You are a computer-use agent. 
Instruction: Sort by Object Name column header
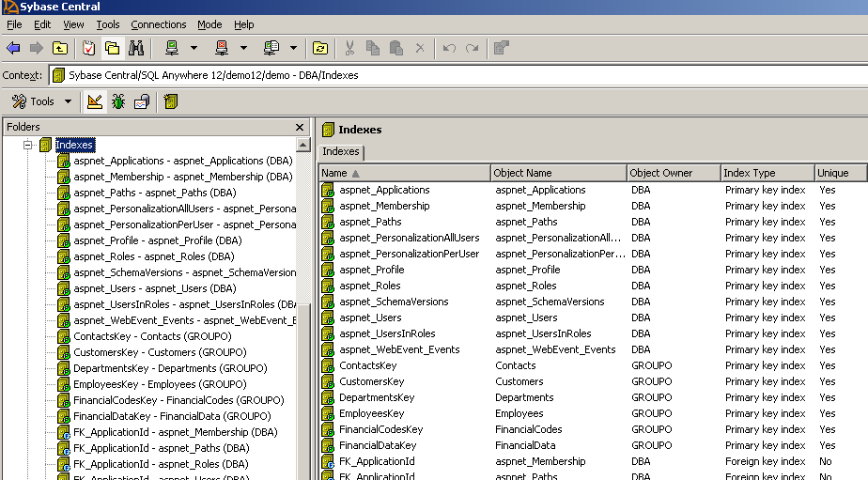tap(558, 173)
